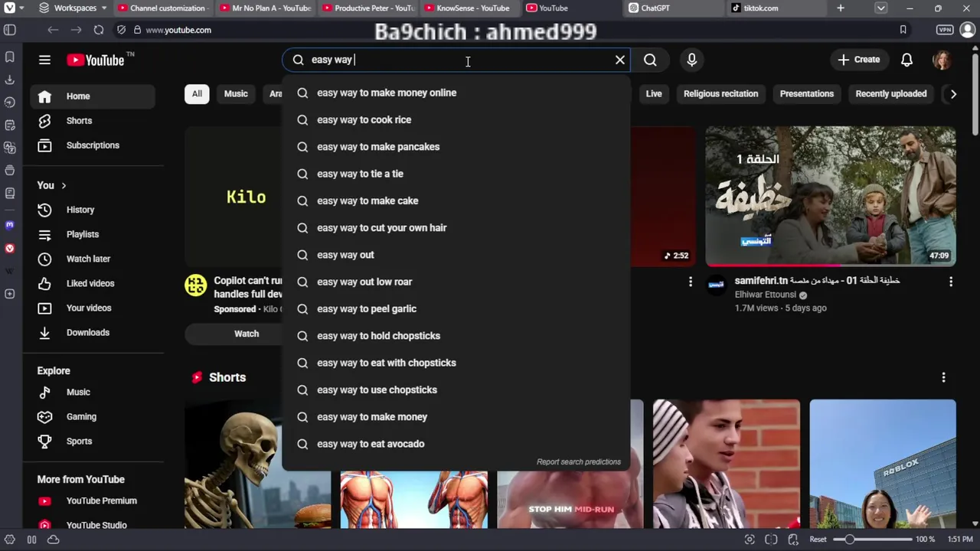Open Downloads in sidebar
Viewport: 980px width, 551px height.
pos(93,332)
